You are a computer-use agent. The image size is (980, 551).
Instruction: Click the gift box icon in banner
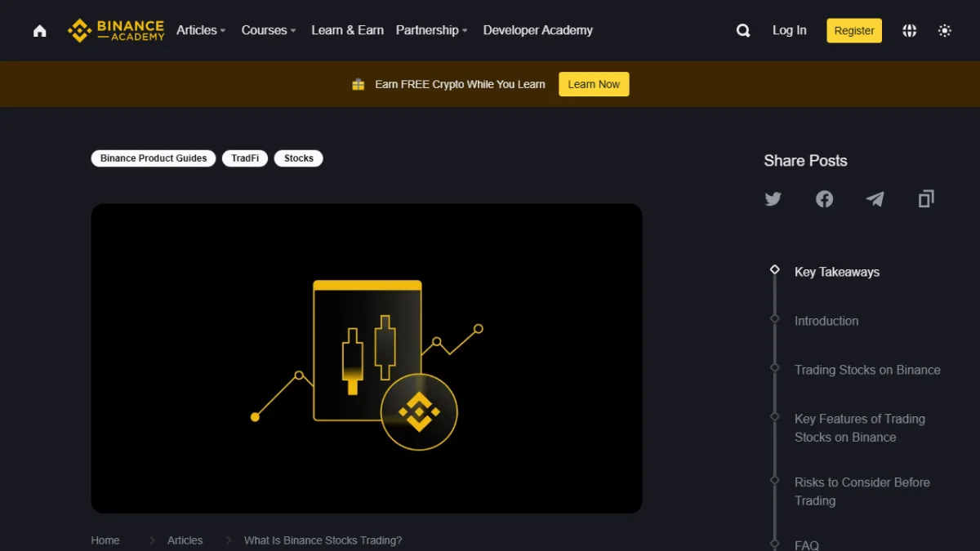tap(358, 84)
